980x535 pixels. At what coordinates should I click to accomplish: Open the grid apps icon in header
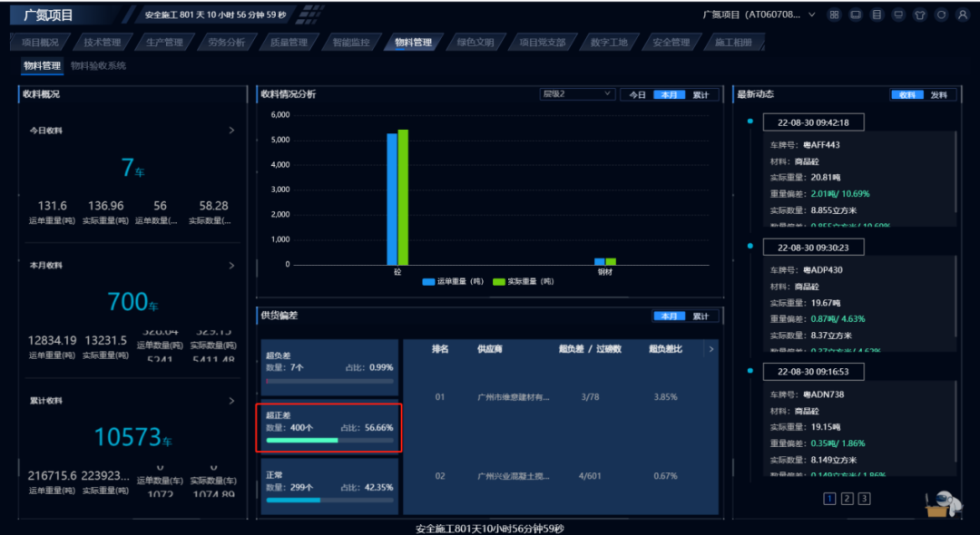(x=833, y=15)
